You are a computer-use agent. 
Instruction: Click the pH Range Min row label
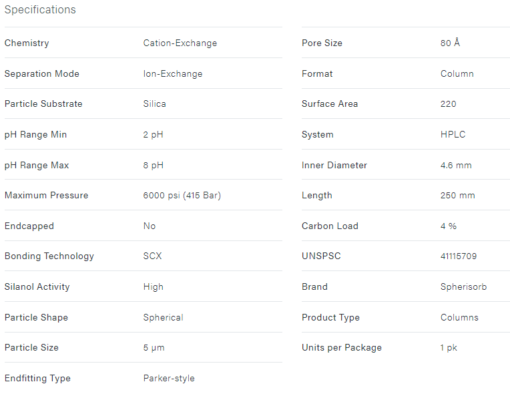point(35,135)
